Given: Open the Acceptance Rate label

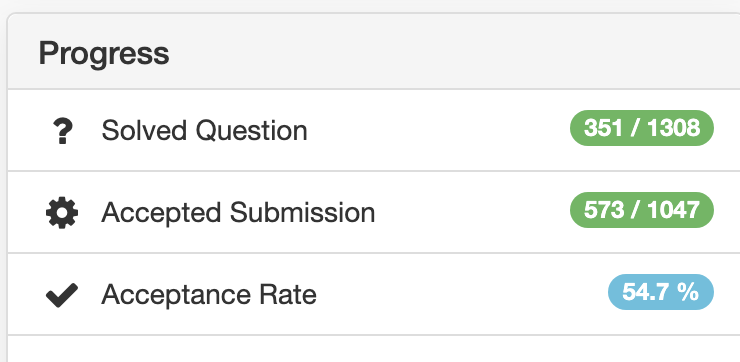Looking at the screenshot, I should 209,295.
